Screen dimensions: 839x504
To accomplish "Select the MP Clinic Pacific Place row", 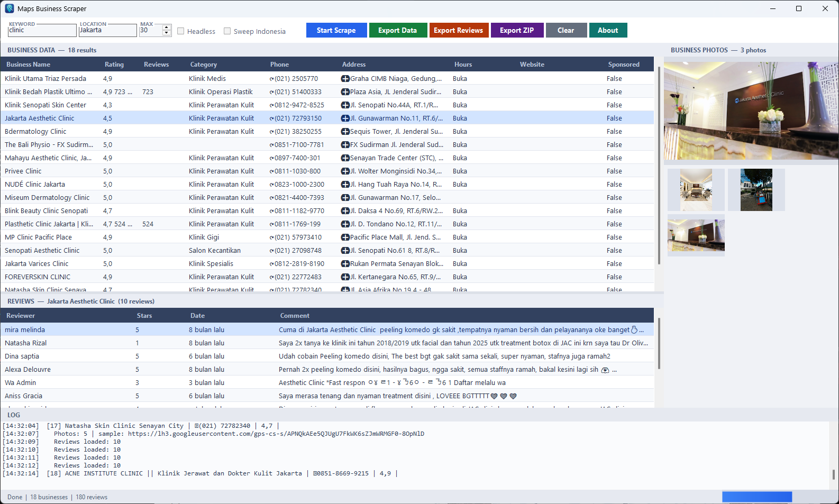I will click(x=327, y=237).
